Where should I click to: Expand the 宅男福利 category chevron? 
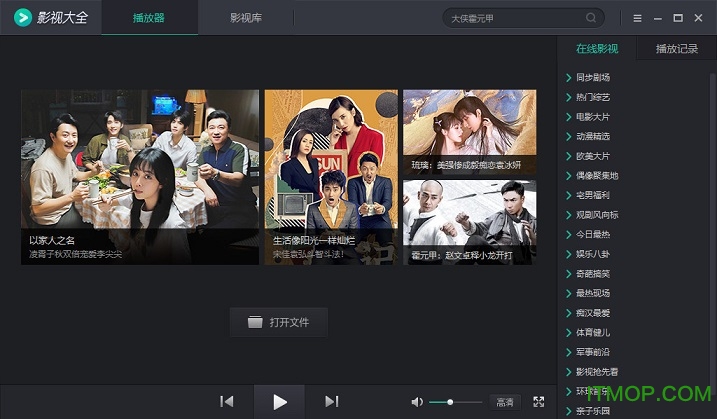(x=568, y=195)
